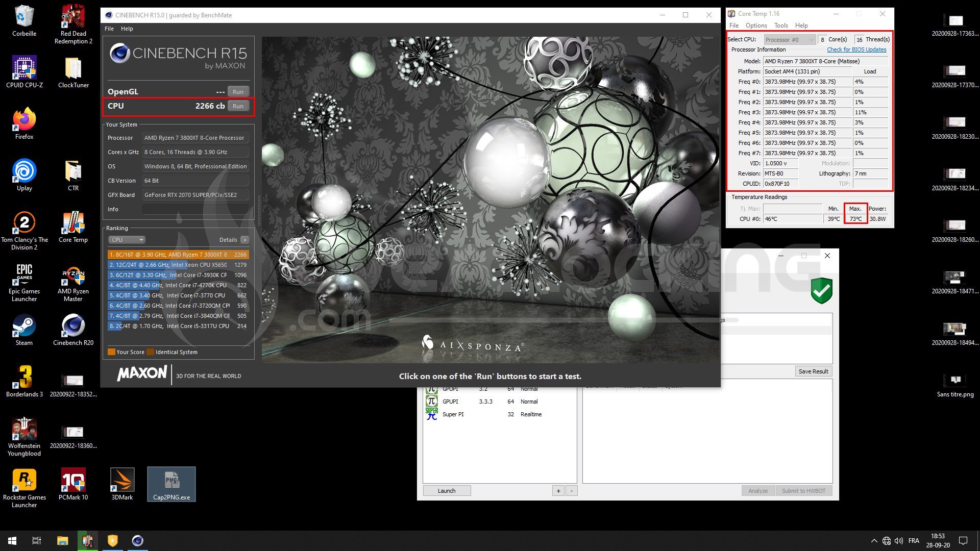
Task: Click FRA language indicator
Action: (x=914, y=541)
